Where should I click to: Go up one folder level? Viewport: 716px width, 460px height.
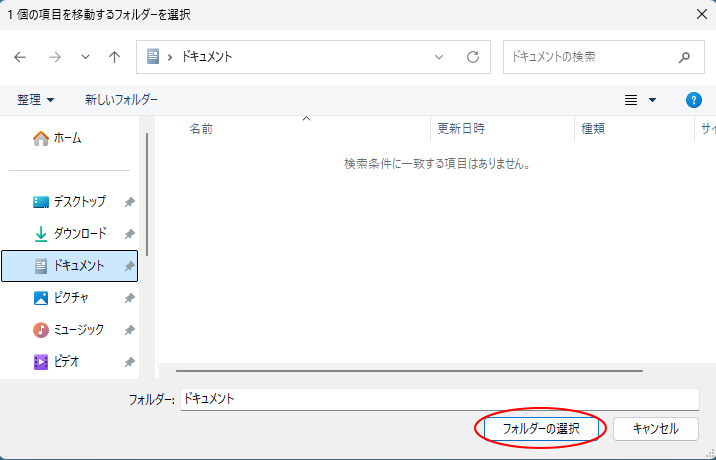click(x=114, y=57)
